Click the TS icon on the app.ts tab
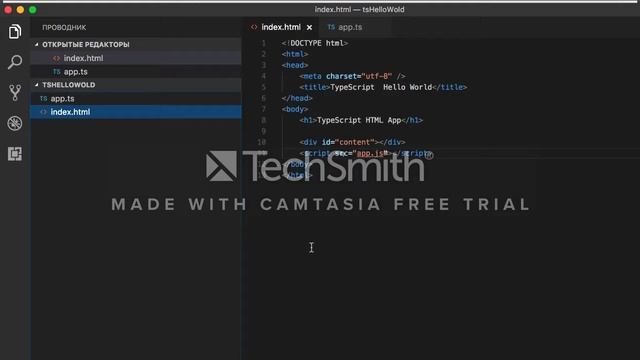Viewport: 640px width, 360px height. click(331, 27)
